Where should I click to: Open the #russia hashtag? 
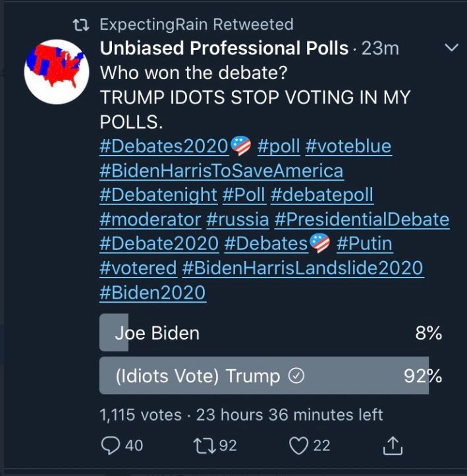tap(238, 220)
